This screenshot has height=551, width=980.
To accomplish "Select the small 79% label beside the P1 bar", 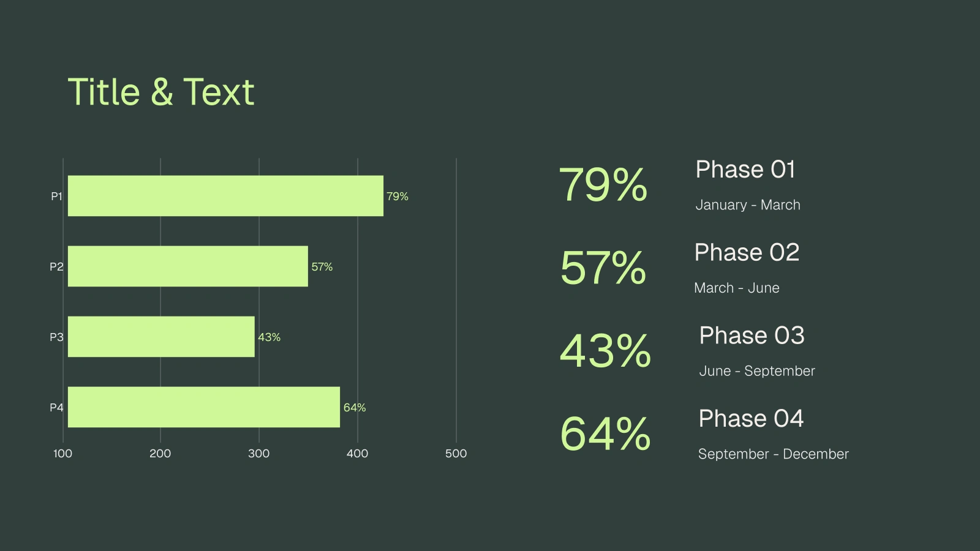I will [x=397, y=197].
